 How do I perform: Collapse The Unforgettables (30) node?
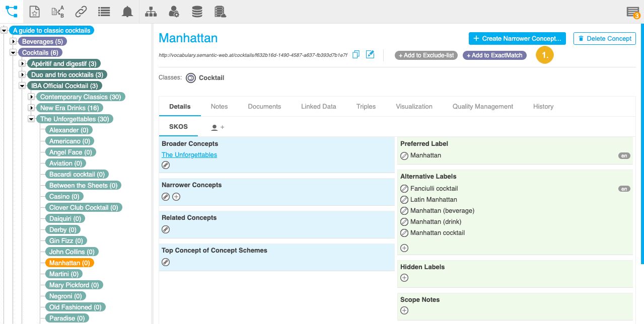(x=31, y=119)
